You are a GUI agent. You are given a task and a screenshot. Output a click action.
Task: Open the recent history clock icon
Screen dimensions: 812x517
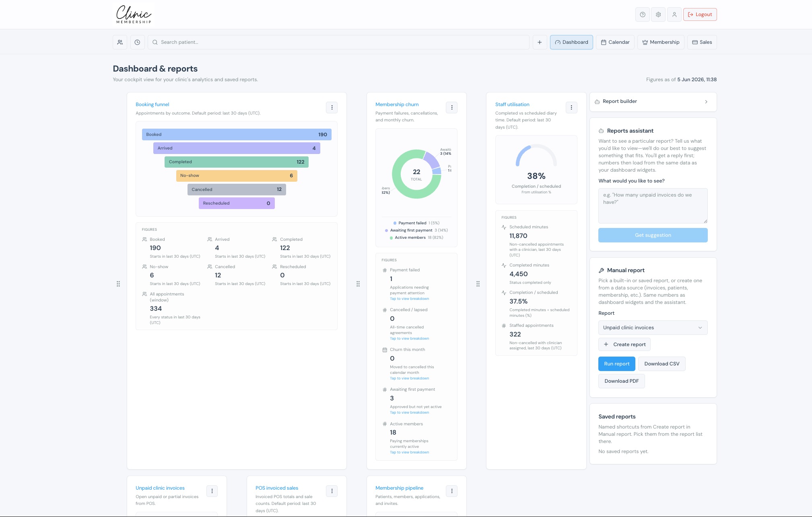click(x=137, y=42)
